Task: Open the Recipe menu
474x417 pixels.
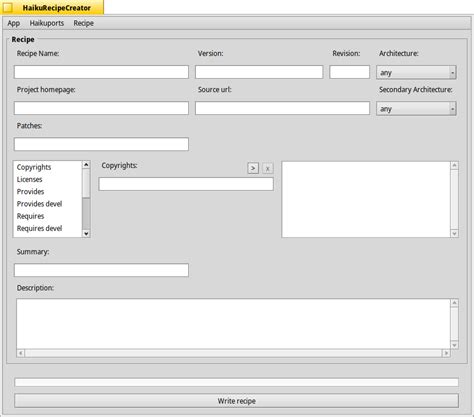Action: (83, 23)
